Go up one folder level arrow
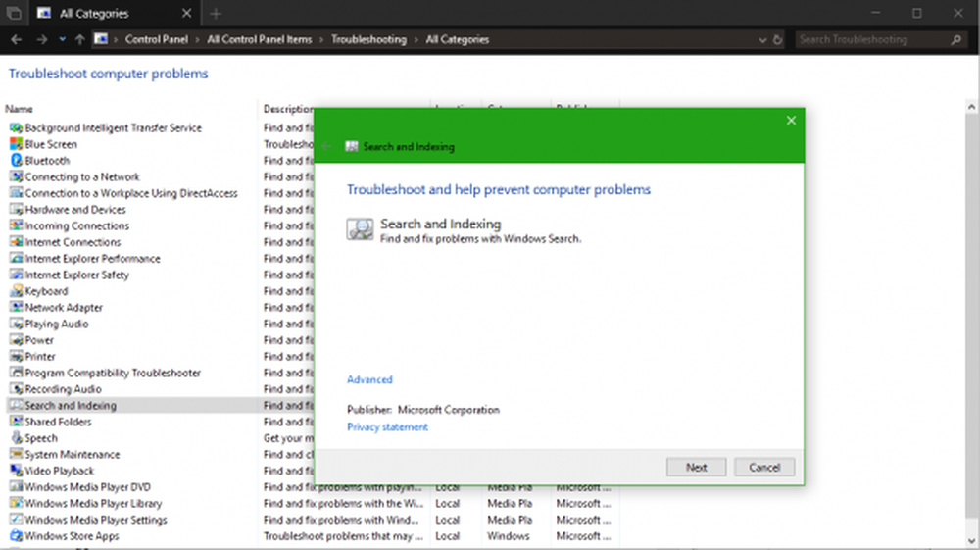980x550 pixels. click(x=79, y=40)
